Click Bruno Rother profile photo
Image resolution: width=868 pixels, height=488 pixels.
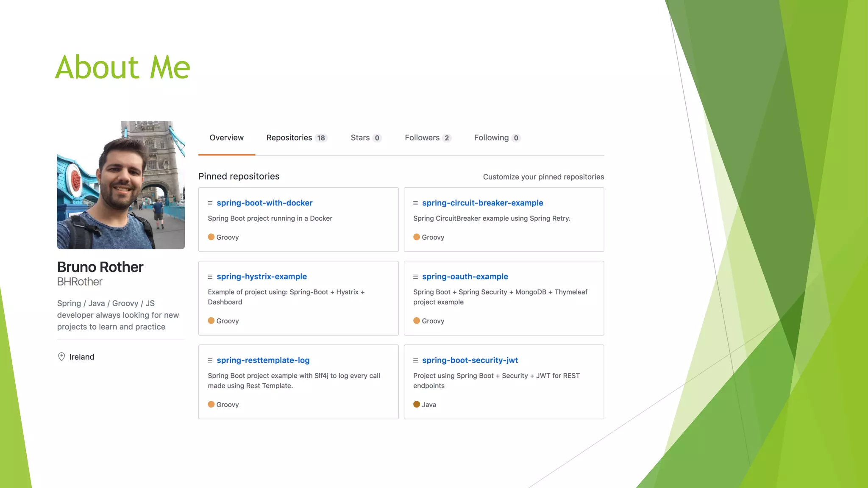click(121, 185)
